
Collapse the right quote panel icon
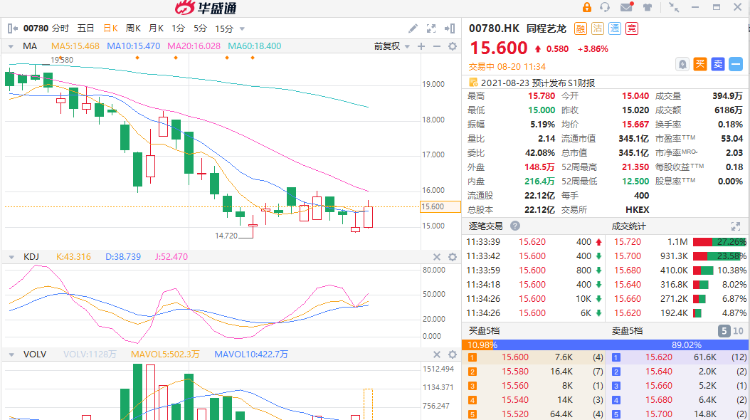coord(450,29)
